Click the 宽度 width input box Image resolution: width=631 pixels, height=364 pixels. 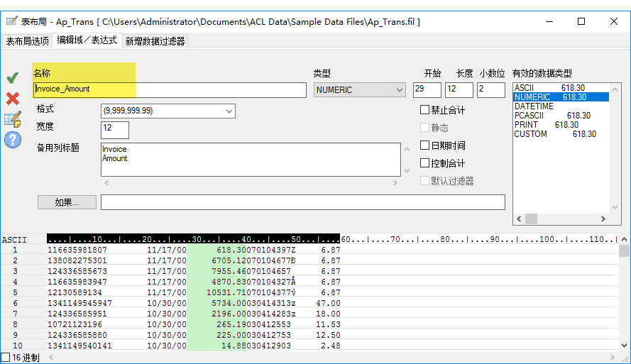(115, 130)
